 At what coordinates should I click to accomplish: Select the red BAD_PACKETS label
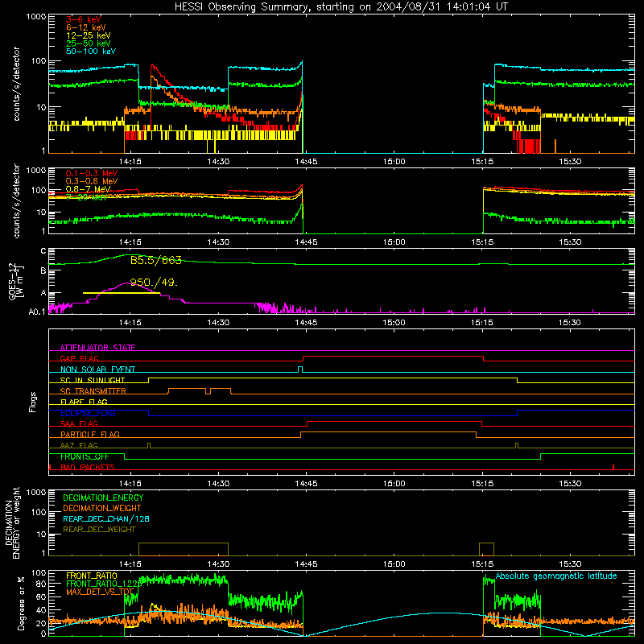tap(88, 467)
